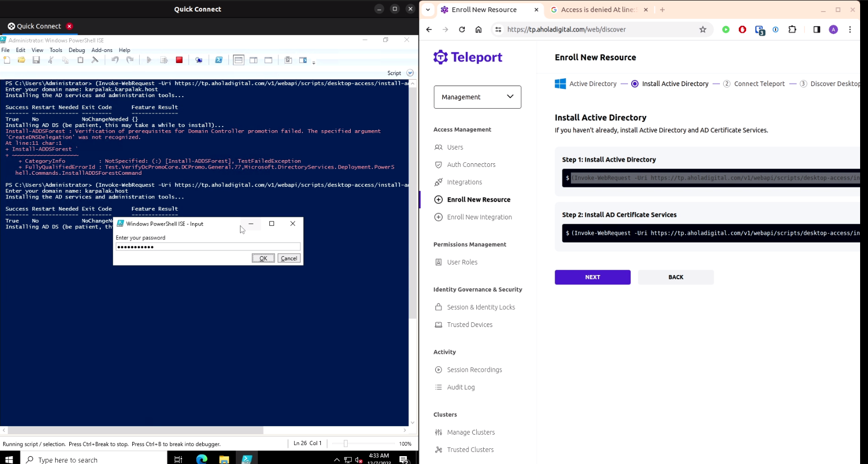Image resolution: width=868 pixels, height=464 pixels.
Task: Click Open script folder icon in ISE toolbar
Action: [x=22, y=60]
